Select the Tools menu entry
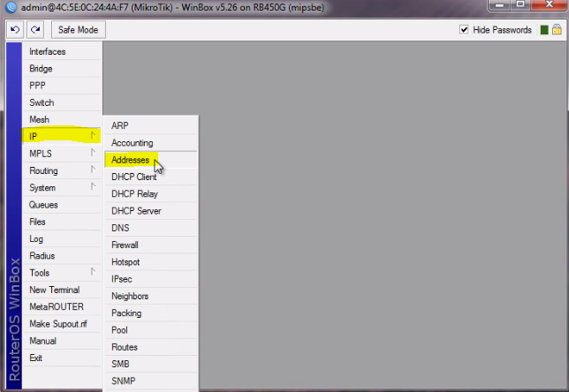Screen dimensions: 569x392 pos(62,273)
